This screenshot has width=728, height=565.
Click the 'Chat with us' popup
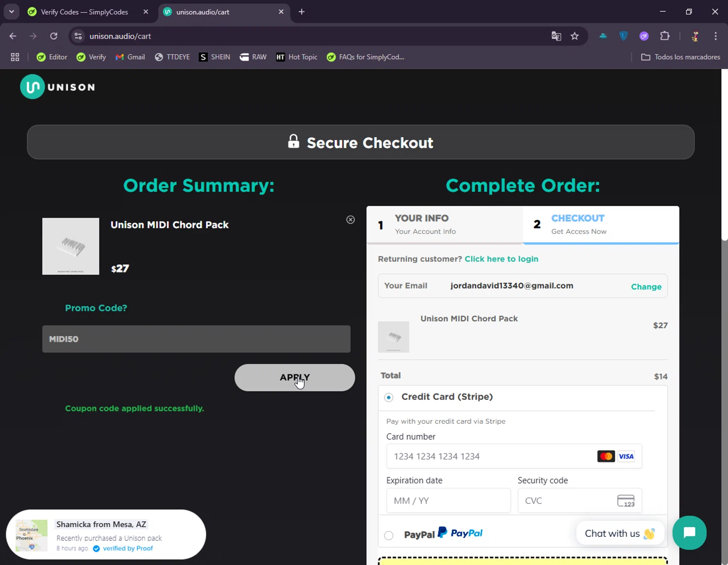pyautogui.click(x=620, y=533)
